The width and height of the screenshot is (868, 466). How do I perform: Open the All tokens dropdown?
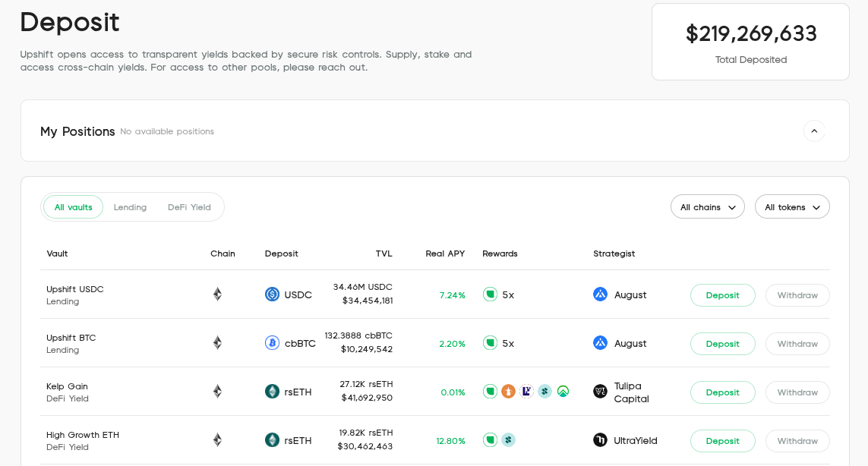pos(792,207)
